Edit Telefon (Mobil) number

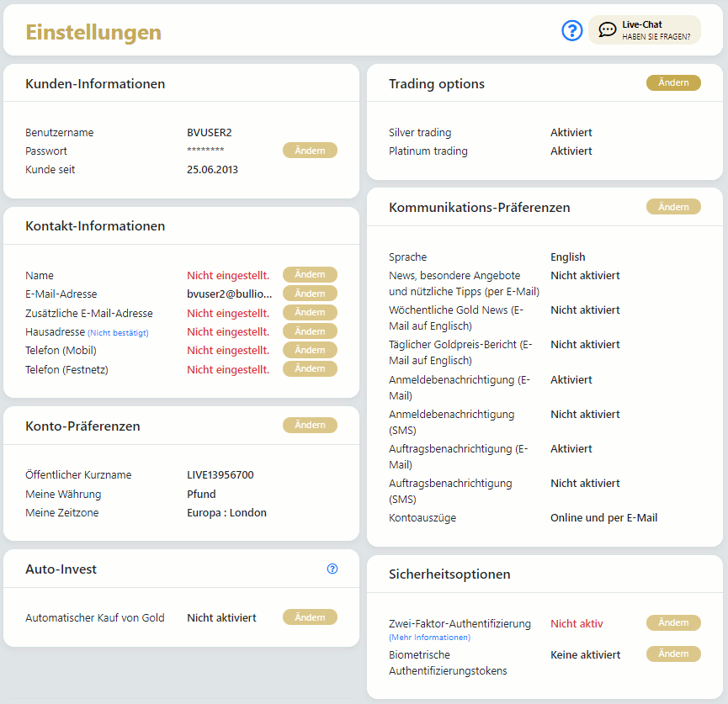pyautogui.click(x=310, y=350)
